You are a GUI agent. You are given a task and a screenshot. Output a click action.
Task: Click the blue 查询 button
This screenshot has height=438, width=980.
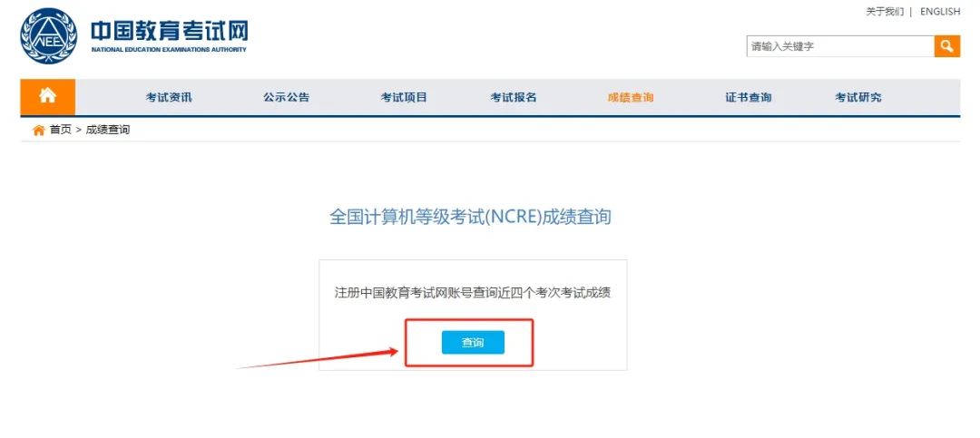pyautogui.click(x=473, y=343)
